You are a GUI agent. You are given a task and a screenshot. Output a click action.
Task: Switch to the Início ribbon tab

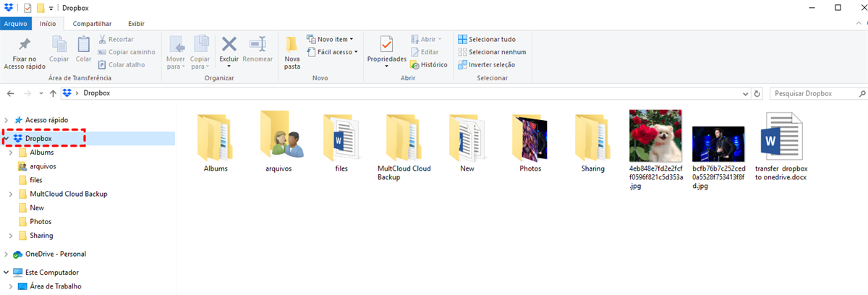click(x=48, y=24)
